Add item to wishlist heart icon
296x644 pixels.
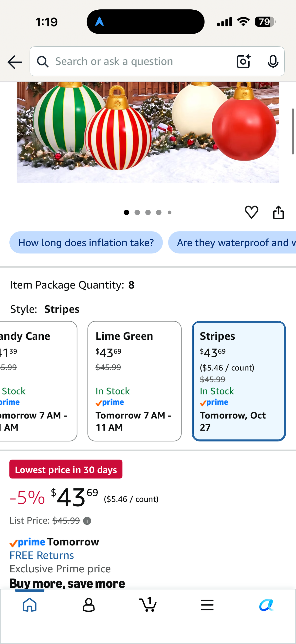[x=251, y=212]
